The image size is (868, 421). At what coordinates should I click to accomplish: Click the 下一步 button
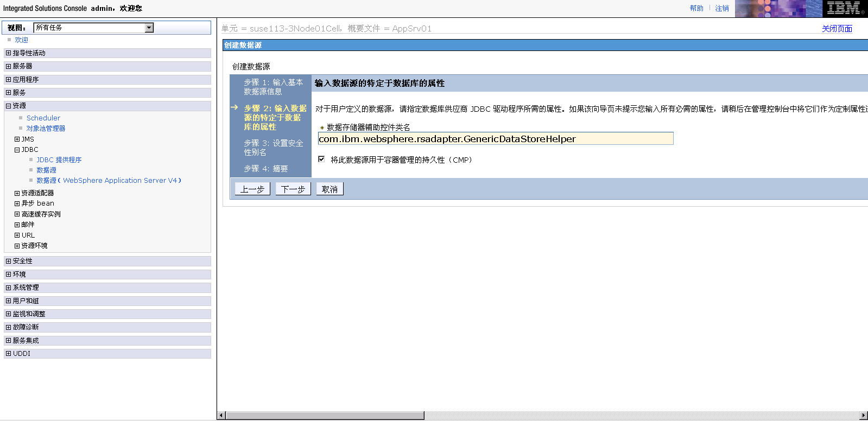[x=293, y=189]
